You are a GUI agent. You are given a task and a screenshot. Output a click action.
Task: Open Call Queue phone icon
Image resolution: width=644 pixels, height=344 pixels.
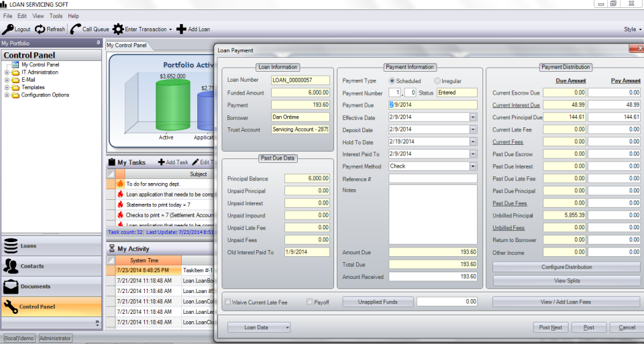tap(75, 29)
